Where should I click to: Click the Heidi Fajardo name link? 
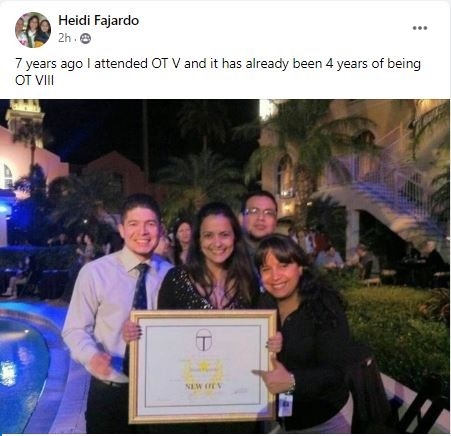99,21
